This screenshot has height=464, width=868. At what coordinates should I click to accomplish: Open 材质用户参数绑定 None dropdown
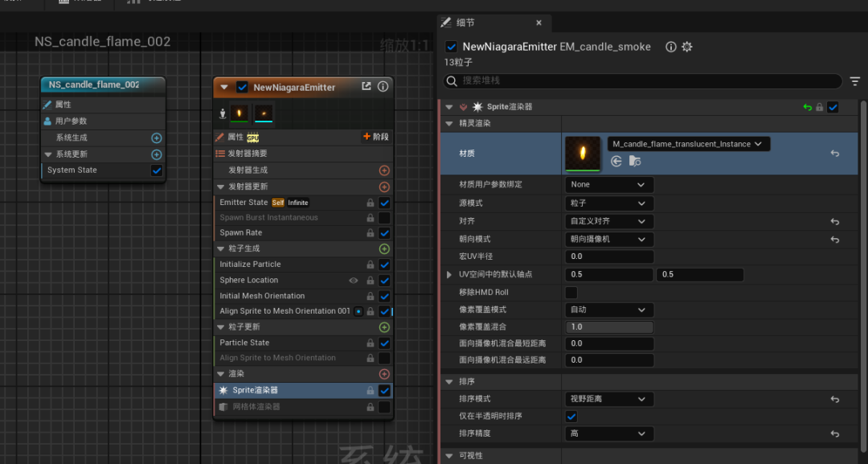(609, 184)
